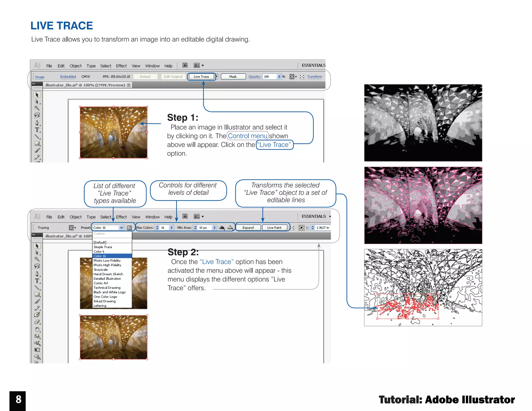Click Bridge icon in Step 1 screenshot
The width and height of the screenshot is (532, 411).
[185, 65]
